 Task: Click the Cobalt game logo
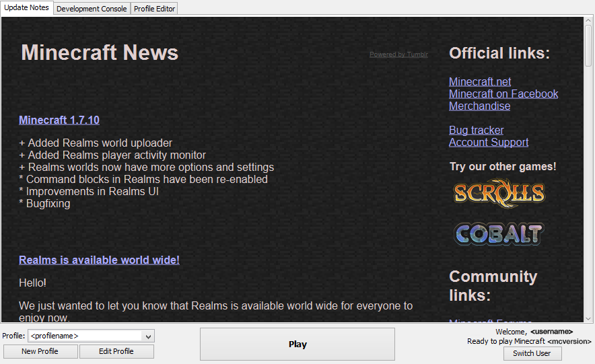499,233
